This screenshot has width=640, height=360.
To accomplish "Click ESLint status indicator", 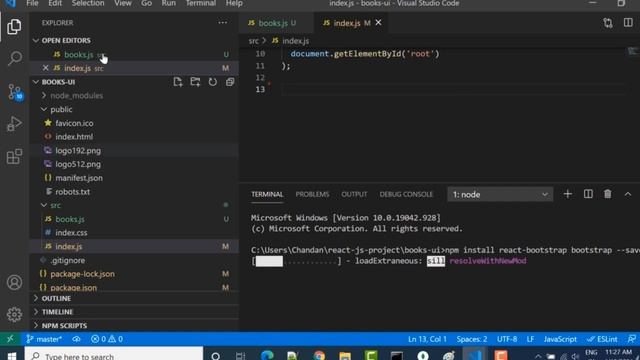I will coord(602,339).
